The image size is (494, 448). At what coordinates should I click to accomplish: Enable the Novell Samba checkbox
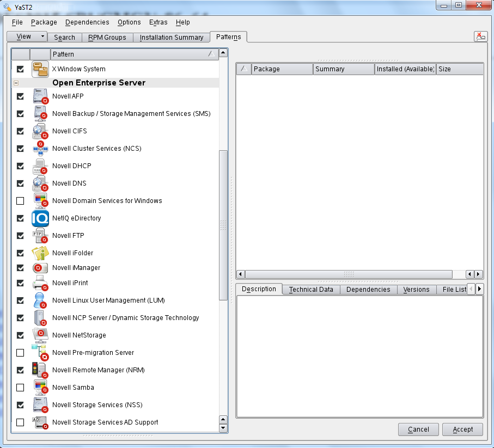pos(20,388)
